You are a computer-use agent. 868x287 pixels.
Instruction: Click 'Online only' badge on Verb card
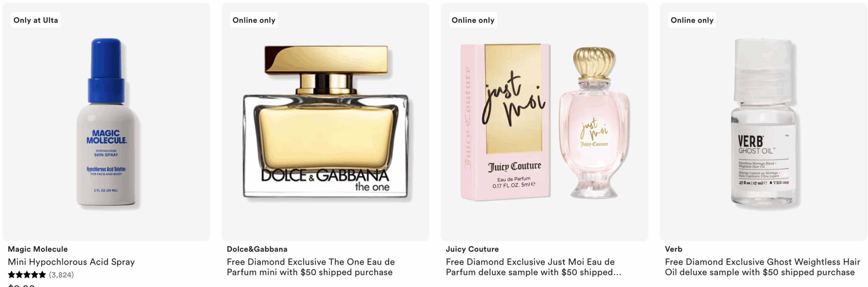(x=692, y=20)
